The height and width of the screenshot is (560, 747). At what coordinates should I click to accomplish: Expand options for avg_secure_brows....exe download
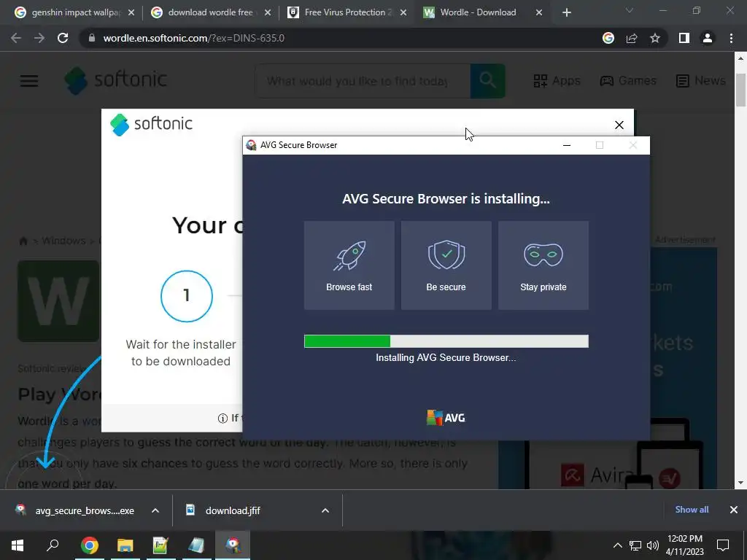point(155,510)
